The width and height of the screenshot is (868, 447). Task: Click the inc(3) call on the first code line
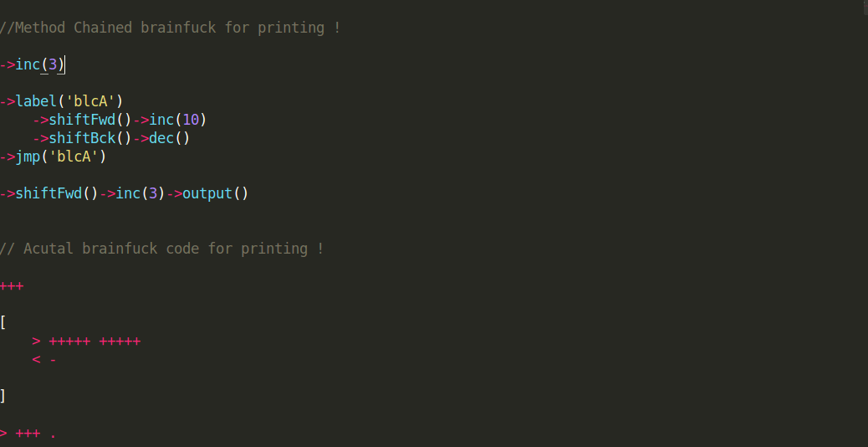pyautogui.click(x=40, y=64)
